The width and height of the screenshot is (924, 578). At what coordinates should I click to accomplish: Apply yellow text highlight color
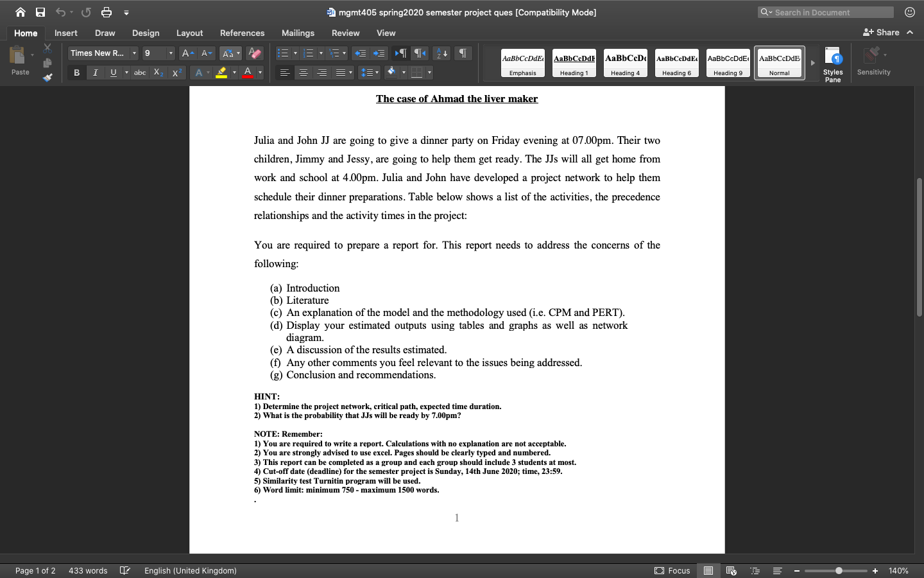click(x=221, y=73)
